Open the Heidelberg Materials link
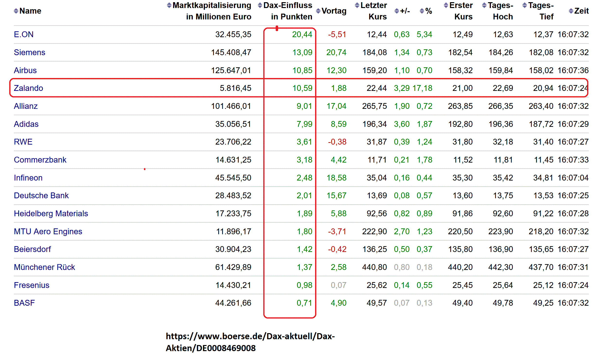Viewport: 592px width, 364px height. (x=51, y=214)
